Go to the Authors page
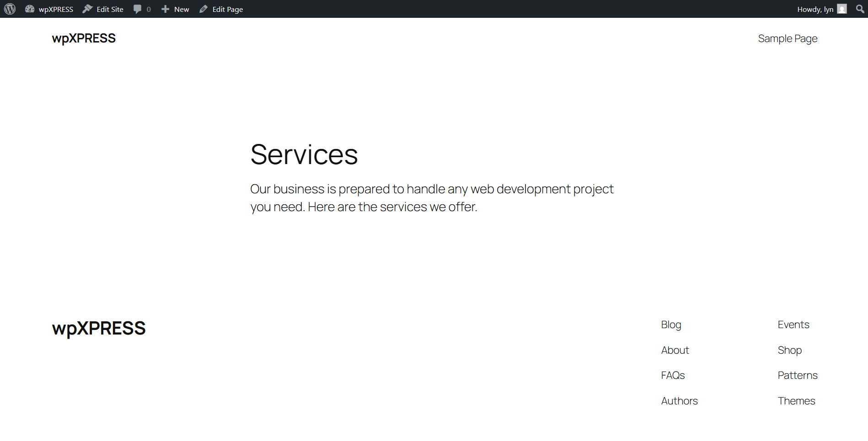This screenshot has height=441, width=868. point(679,401)
